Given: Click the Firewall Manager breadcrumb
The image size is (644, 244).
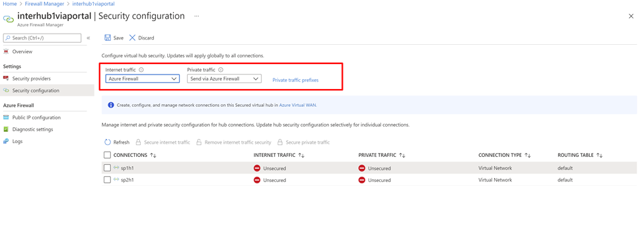Looking at the screenshot, I should [48, 4].
